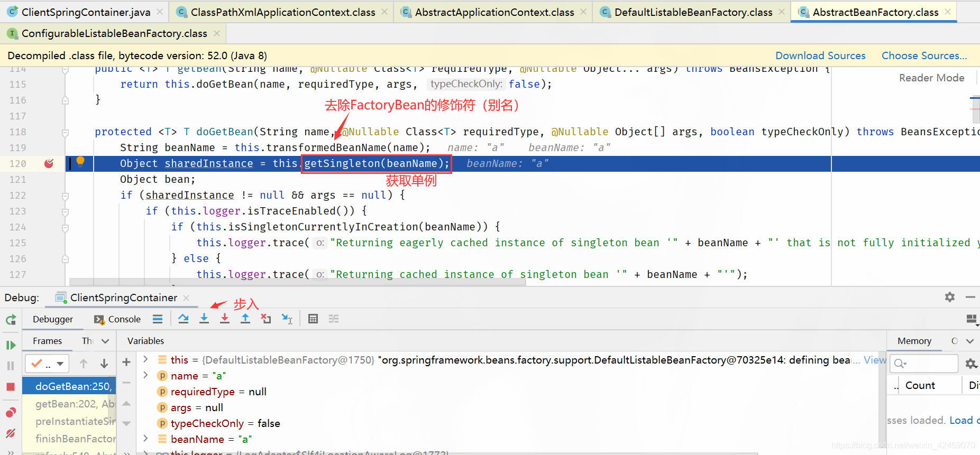
Task: Toggle Mute Breakpoints icon
Action: 11,433
